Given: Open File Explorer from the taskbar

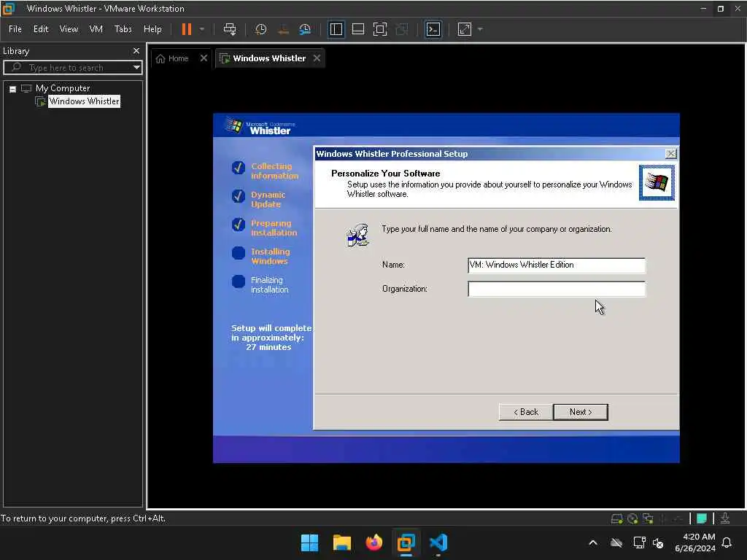Looking at the screenshot, I should (x=341, y=542).
